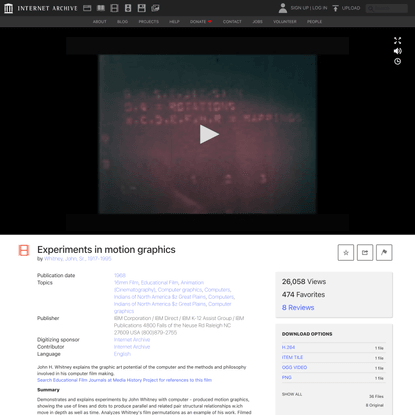Open author Whitney, John, Sr. link
Image resolution: width=415 pixels, height=415 pixels.
point(77,259)
